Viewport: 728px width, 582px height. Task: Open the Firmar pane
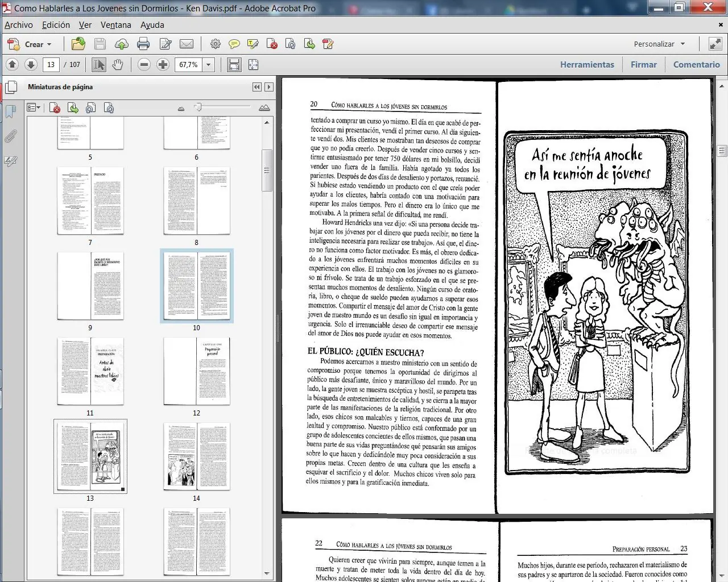pyautogui.click(x=643, y=65)
